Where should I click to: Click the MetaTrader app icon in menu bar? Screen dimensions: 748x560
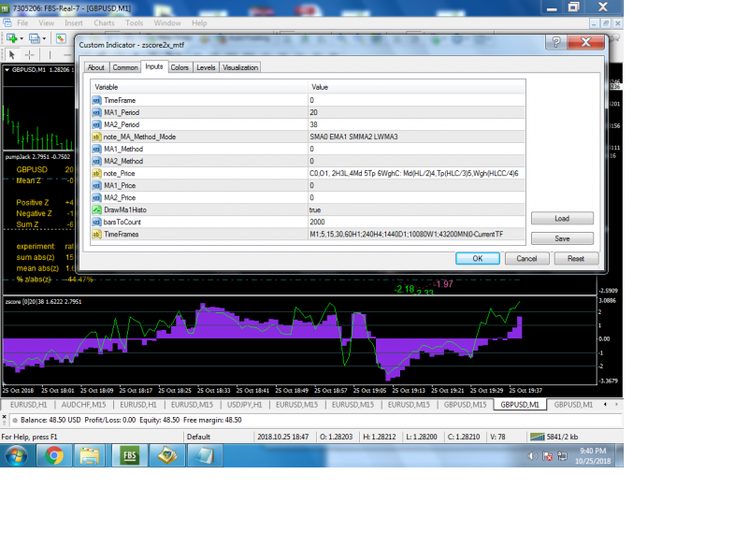[7, 22]
